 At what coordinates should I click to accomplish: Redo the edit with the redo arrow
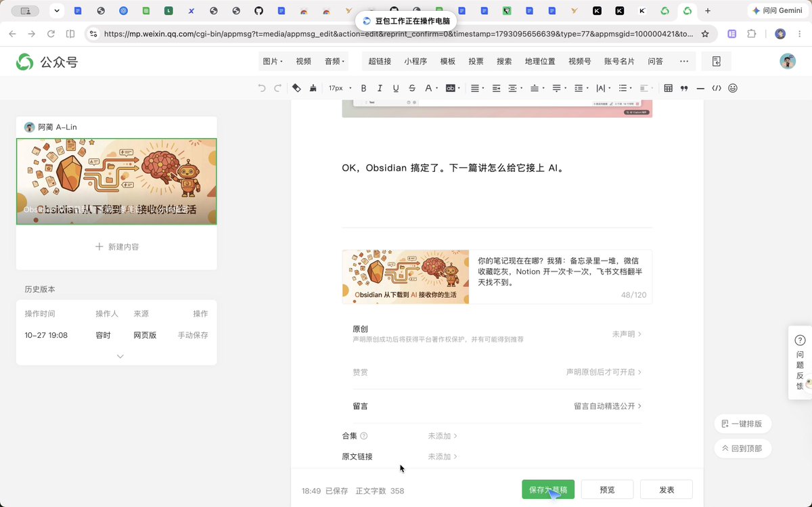[x=277, y=88]
